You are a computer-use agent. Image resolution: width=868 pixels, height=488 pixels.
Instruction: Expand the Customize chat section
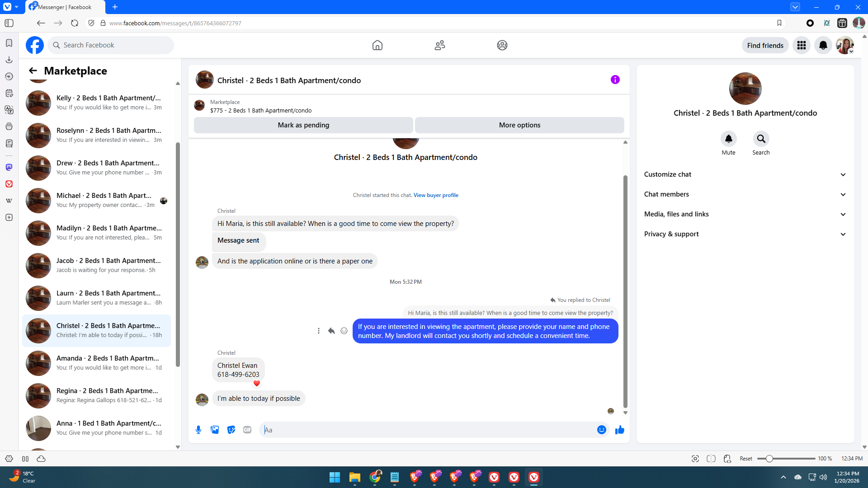click(745, 174)
